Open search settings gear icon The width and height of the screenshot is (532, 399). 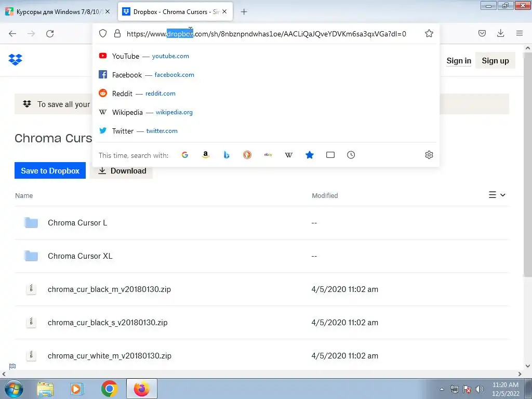(429, 155)
